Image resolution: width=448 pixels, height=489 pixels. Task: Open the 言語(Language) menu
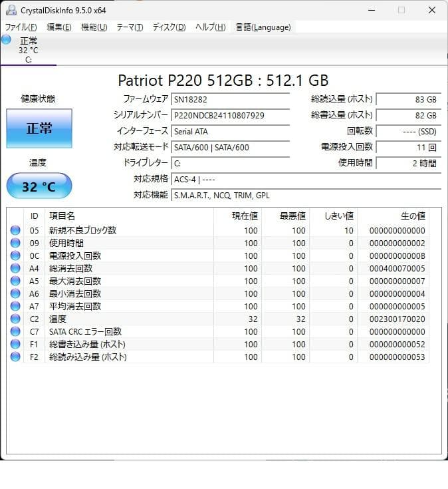tap(263, 27)
